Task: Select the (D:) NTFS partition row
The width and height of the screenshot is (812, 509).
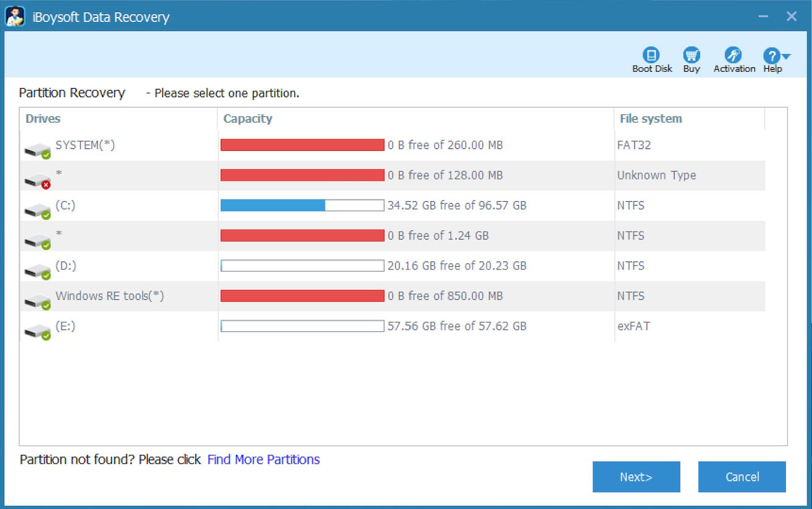Action: [304, 266]
